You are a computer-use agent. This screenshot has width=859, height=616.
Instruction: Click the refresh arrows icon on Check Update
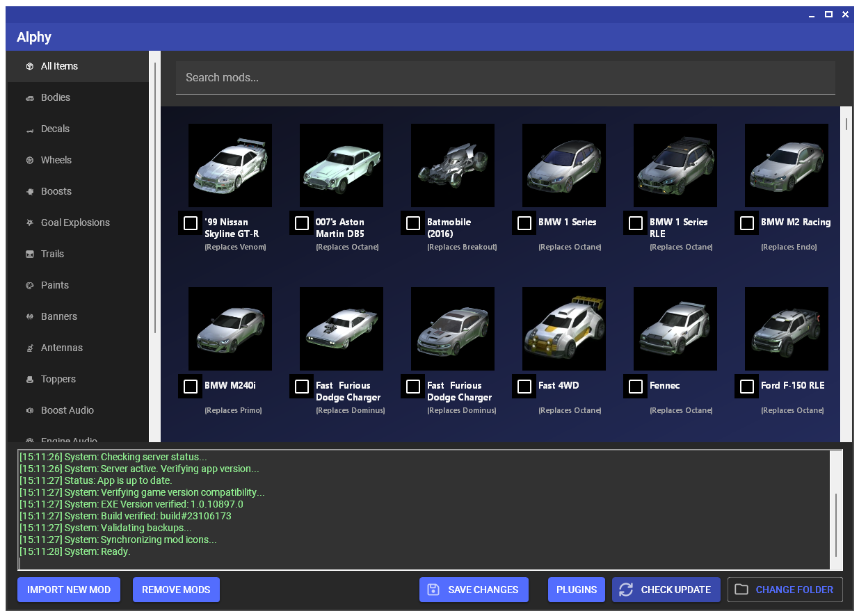coord(626,590)
